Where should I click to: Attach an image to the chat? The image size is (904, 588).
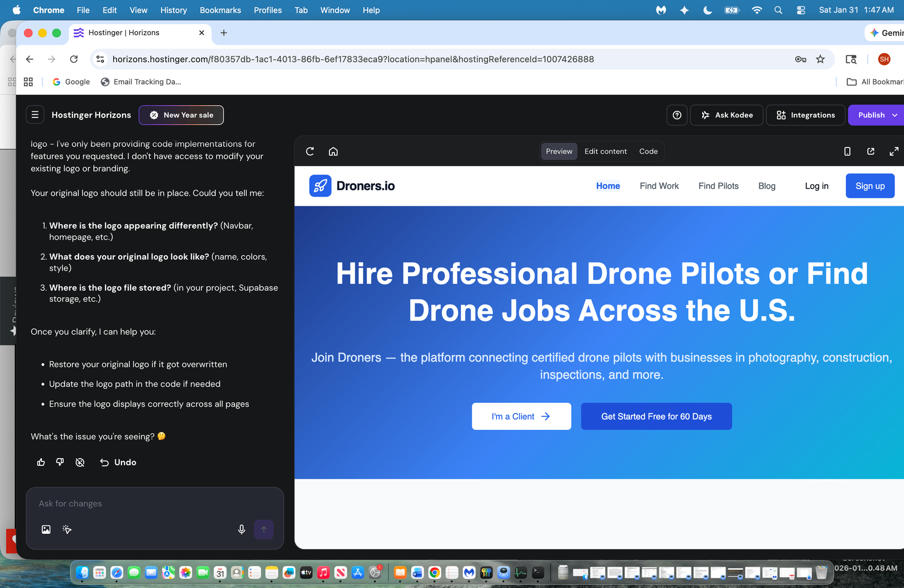coord(46,529)
